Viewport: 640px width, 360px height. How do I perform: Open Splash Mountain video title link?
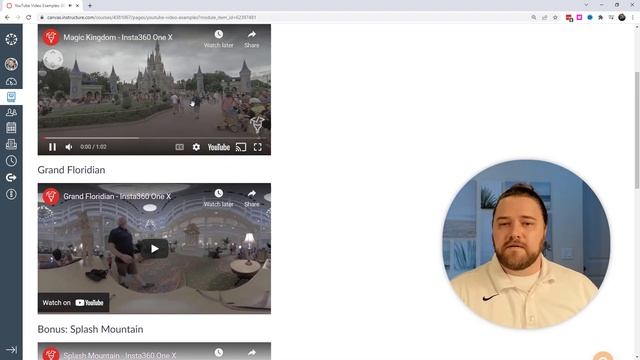120,356
